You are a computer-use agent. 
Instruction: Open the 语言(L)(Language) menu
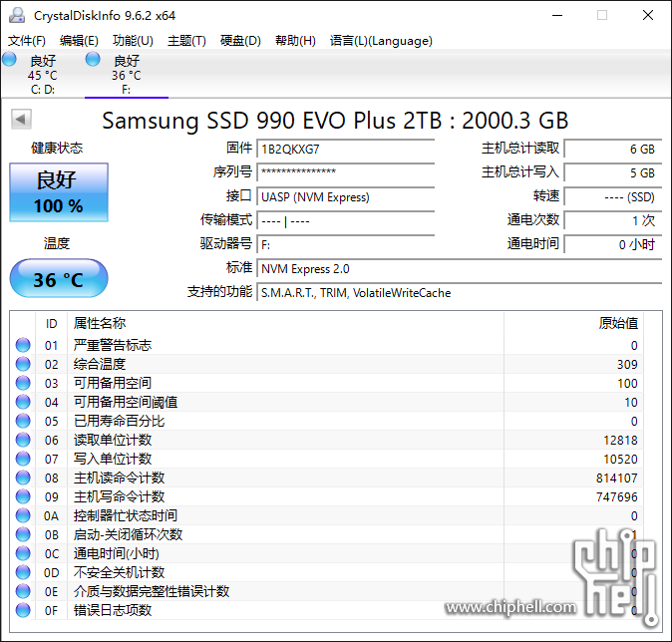click(381, 41)
